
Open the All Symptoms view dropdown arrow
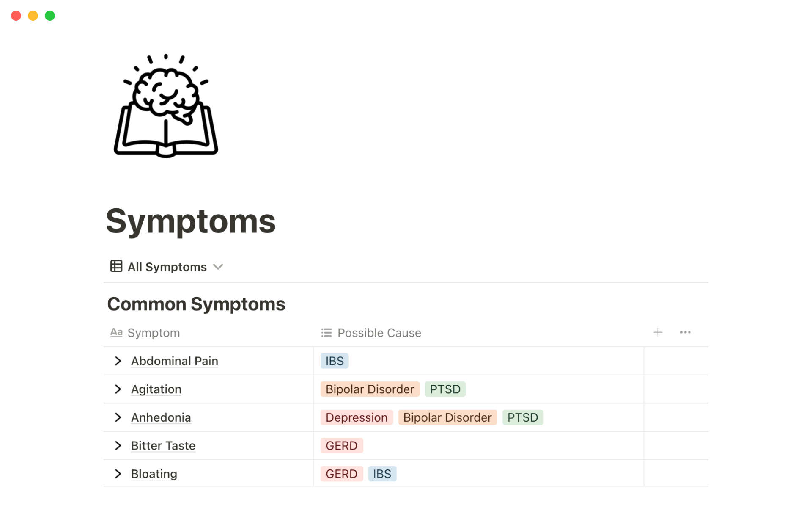(218, 267)
